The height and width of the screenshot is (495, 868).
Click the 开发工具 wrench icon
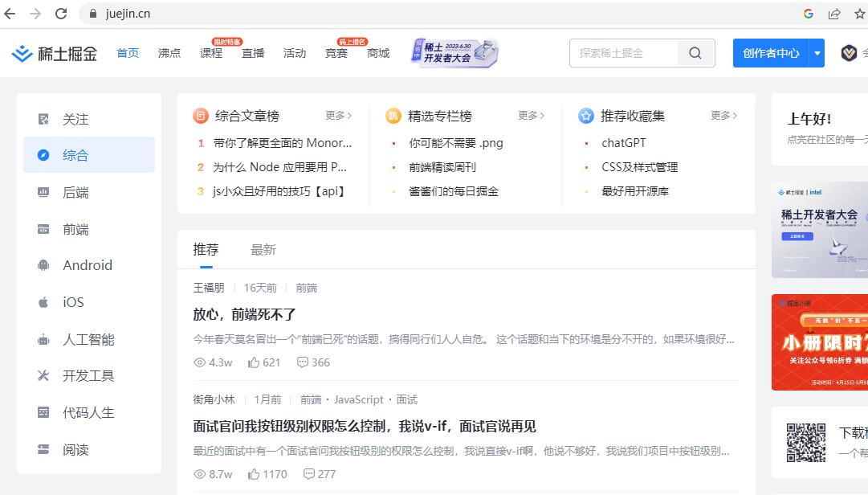pyautogui.click(x=43, y=375)
